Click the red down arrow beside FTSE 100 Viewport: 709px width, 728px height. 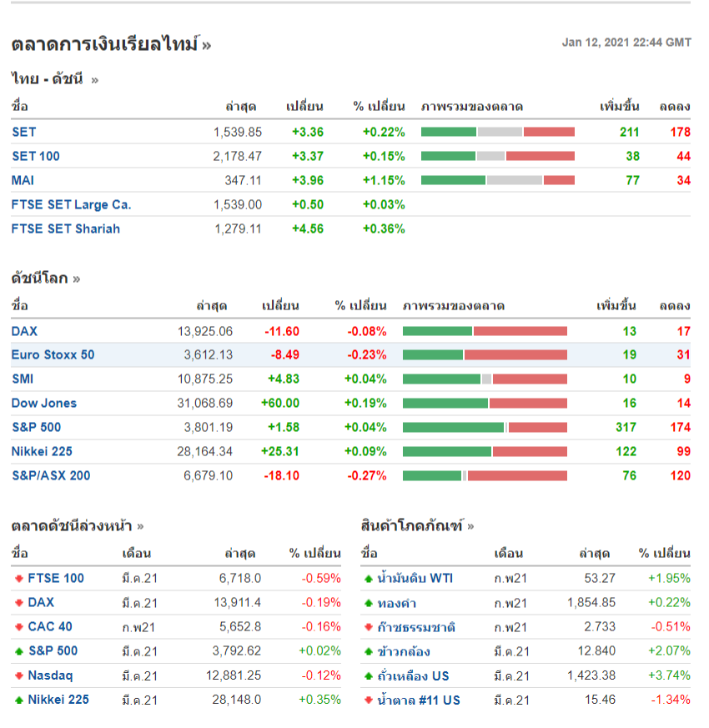(x=18, y=579)
